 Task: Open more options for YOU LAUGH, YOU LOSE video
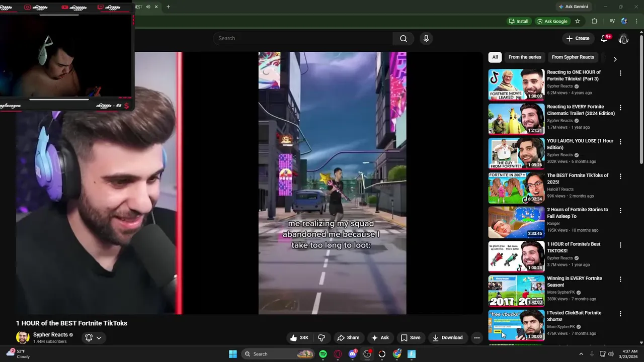(x=620, y=142)
